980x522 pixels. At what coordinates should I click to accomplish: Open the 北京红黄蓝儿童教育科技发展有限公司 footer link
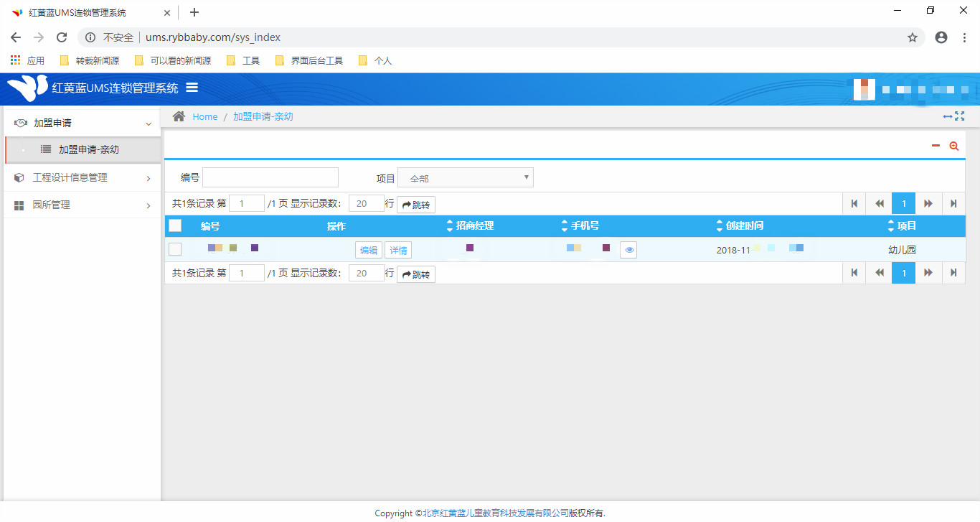tap(495, 513)
